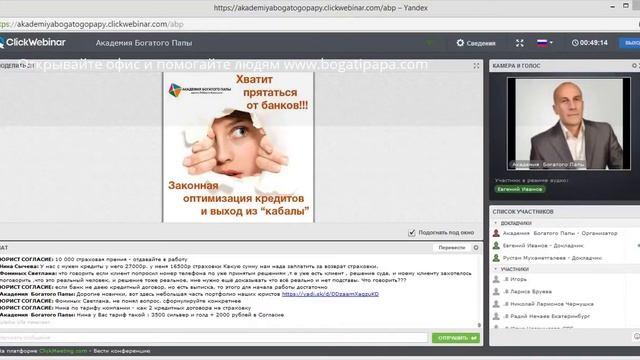Toggle fullscreen arrows icon in top bar
This screenshot has height=360, width=640.
tap(520, 43)
